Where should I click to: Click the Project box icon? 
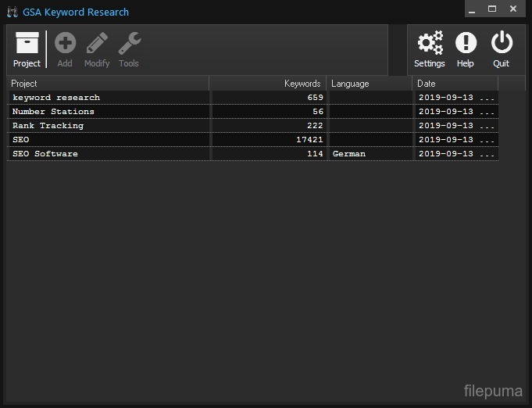pos(27,44)
